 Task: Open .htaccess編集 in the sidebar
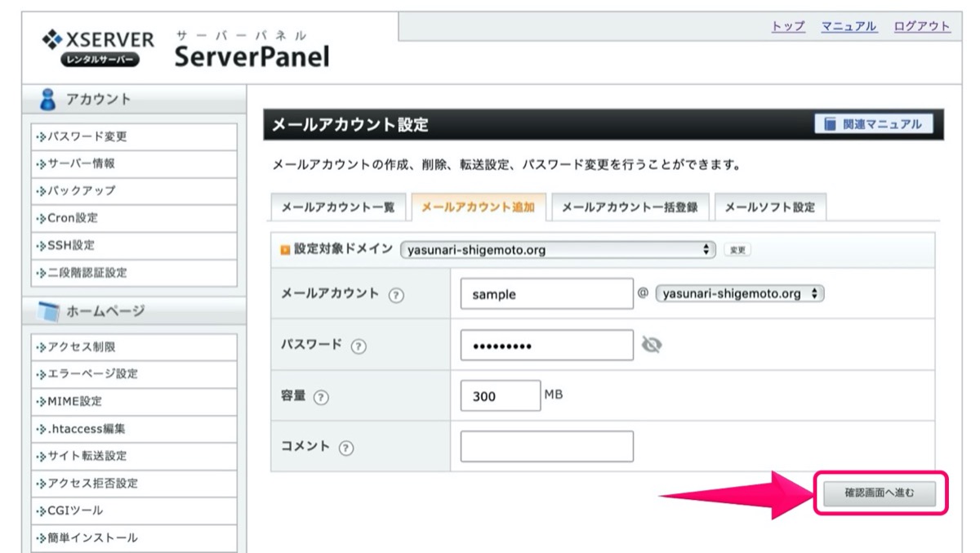134,429
